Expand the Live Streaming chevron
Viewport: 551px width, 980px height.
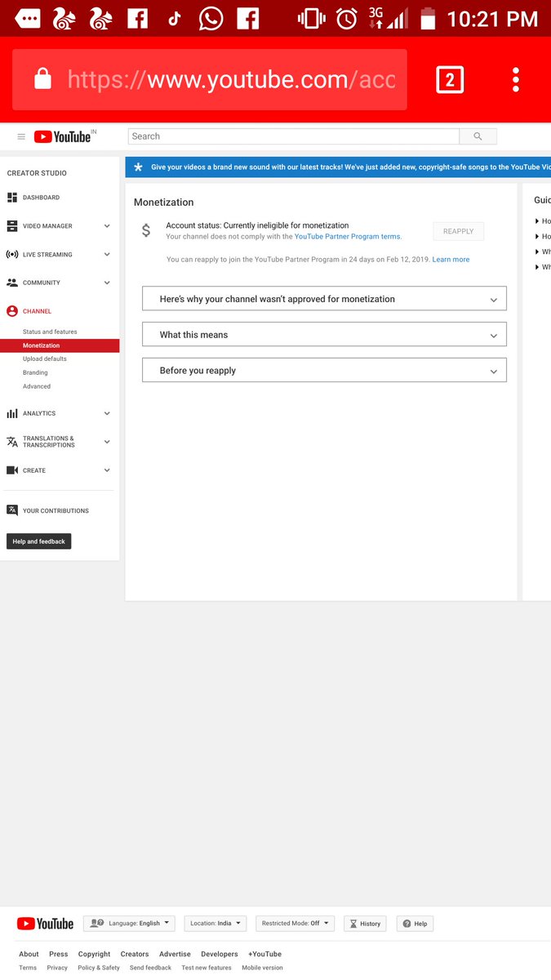(x=107, y=255)
